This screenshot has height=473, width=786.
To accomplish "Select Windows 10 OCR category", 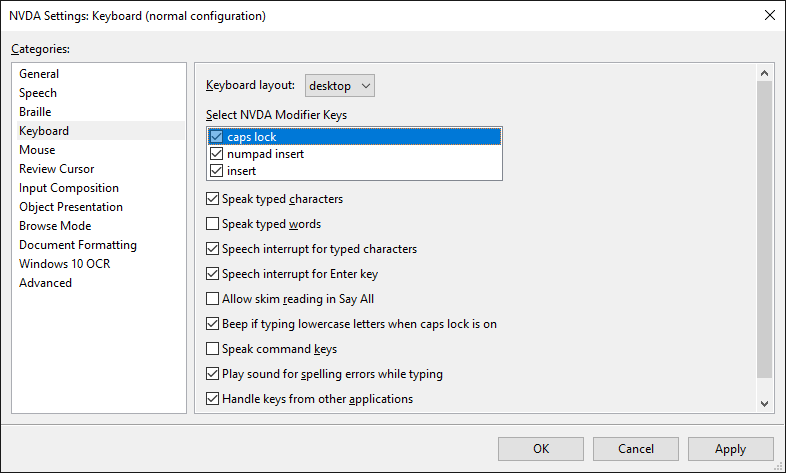I will pyautogui.click(x=100, y=264).
